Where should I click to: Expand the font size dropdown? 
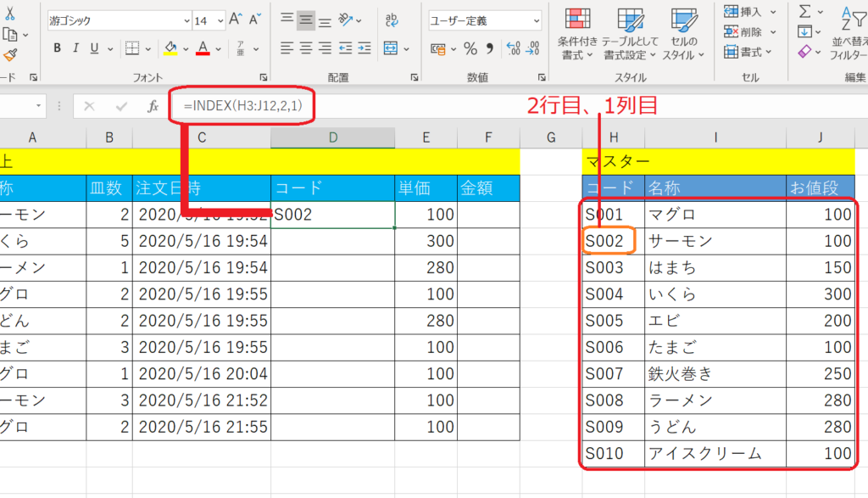click(x=220, y=20)
